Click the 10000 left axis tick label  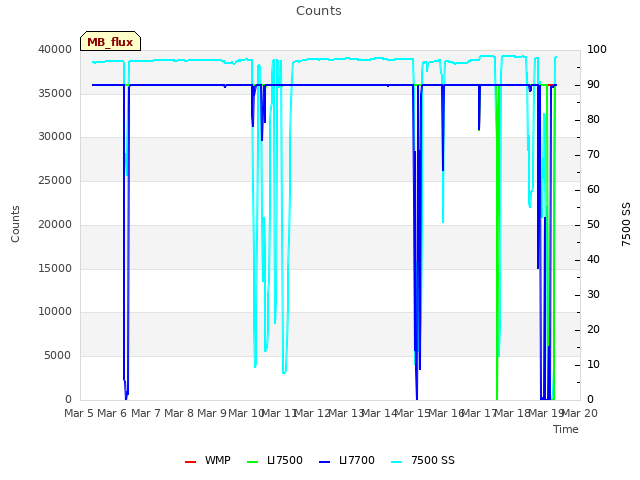pos(55,311)
